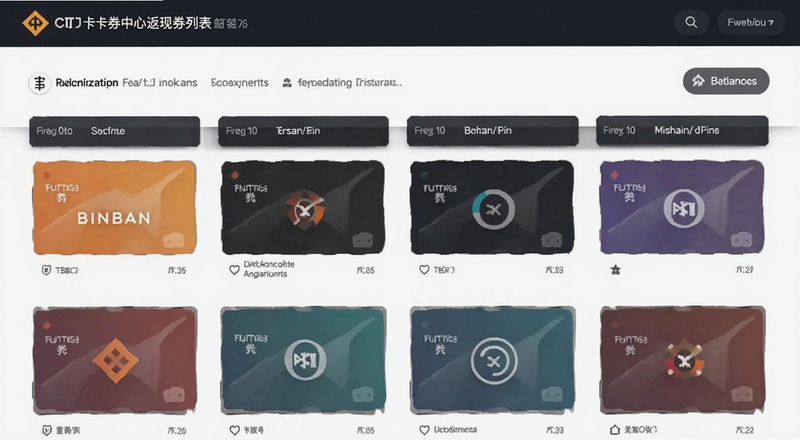
Task: Toggle heart under black teal-ring card
Action: pyautogui.click(x=424, y=270)
